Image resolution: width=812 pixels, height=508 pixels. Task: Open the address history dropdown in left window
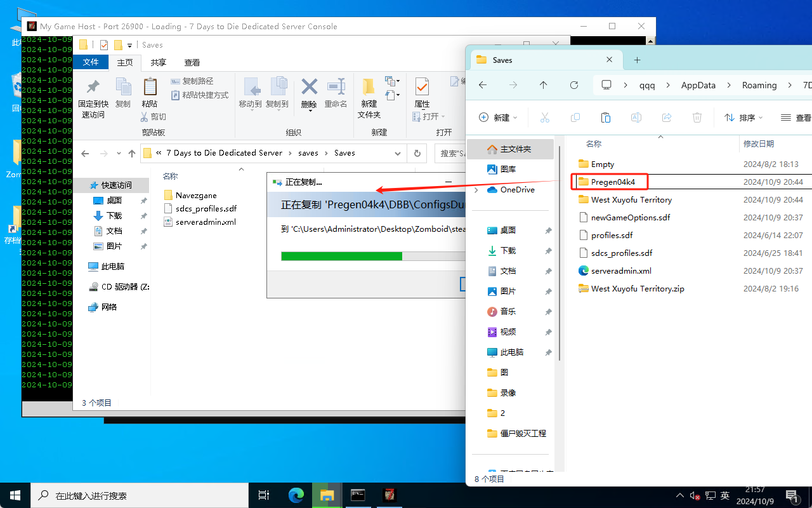click(x=398, y=153)
